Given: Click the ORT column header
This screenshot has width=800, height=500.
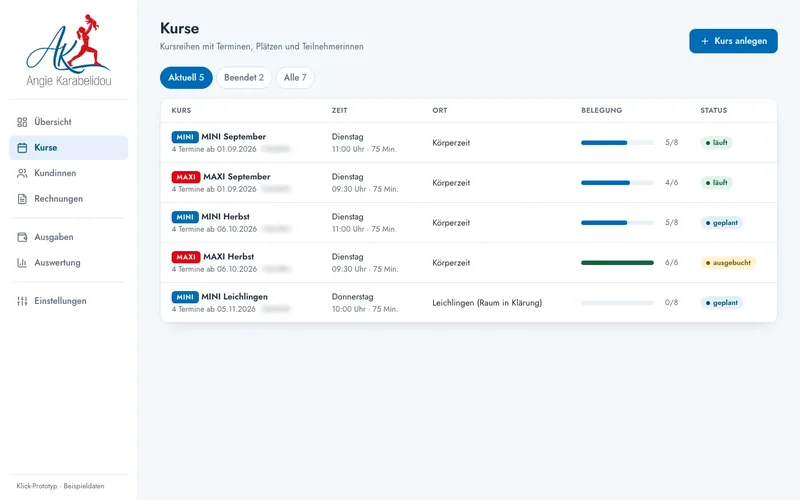Looking at the screenshot, I should pyautogui.click(x=440, y=110).
